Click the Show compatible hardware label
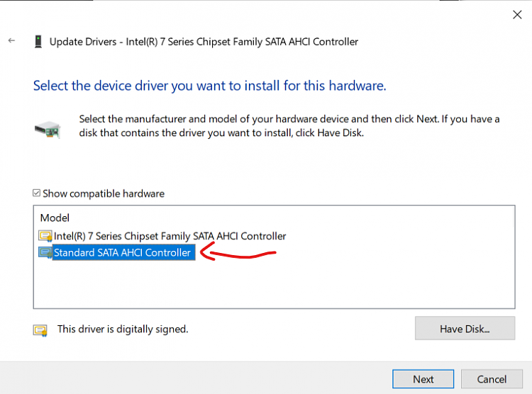The width and height of the screenshot is (532, 394). 104,193
